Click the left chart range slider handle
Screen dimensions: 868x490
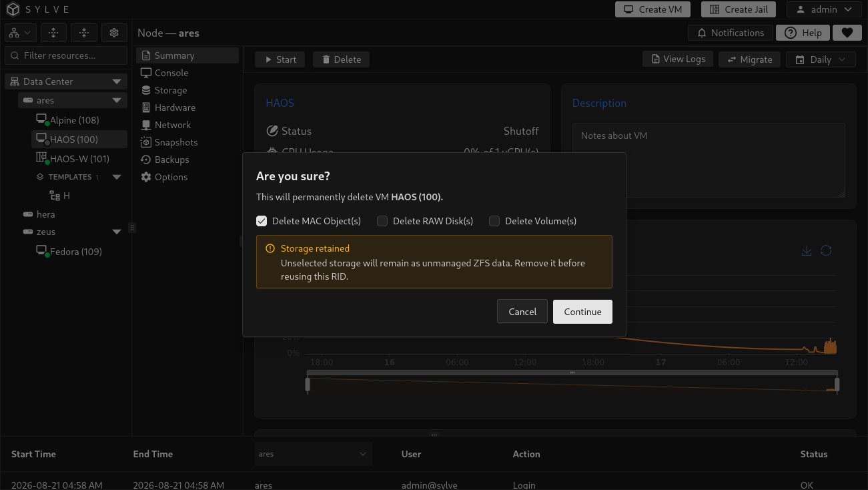pos(308,385)
